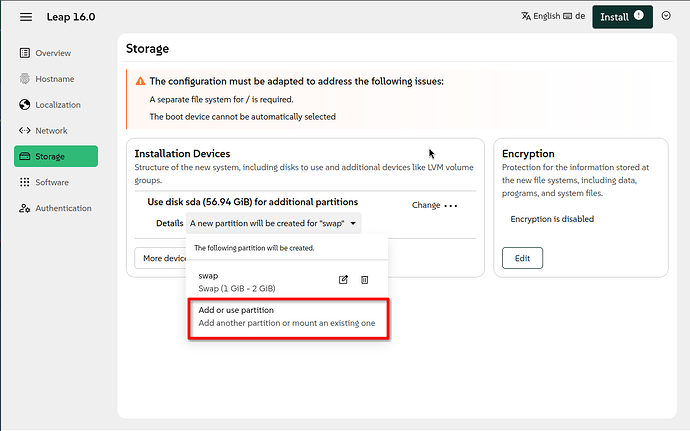Viewport: 690px width, 431px height.
Task: Click 'The following partition will be created.'
Action: pyautogui.click(x=254, y=248)
